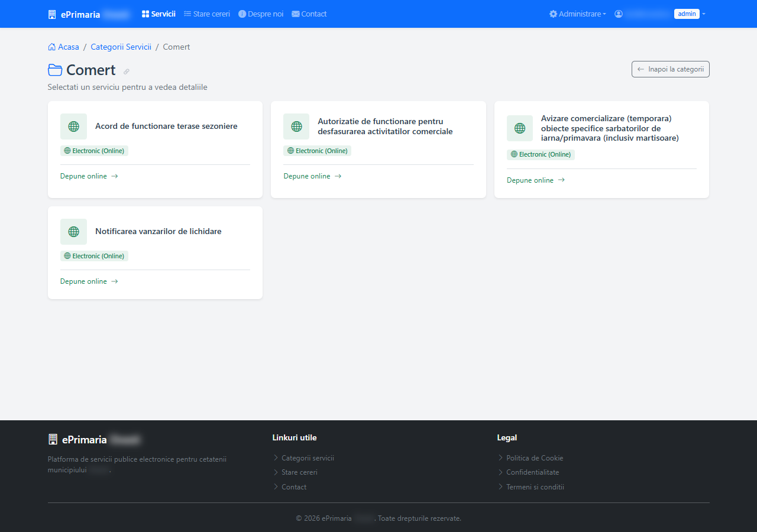Click arrow icon after Depune online, Acord card

pos(115,176)
